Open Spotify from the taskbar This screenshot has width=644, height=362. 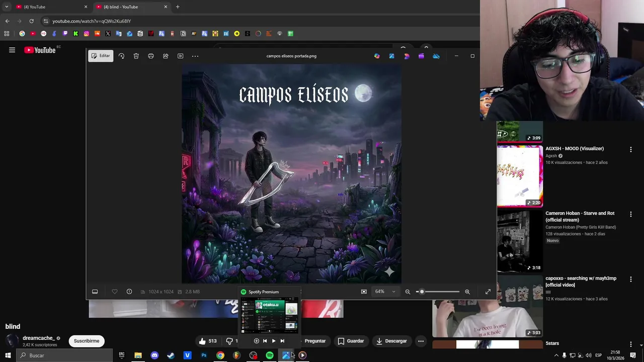click(x=270, y=355)
